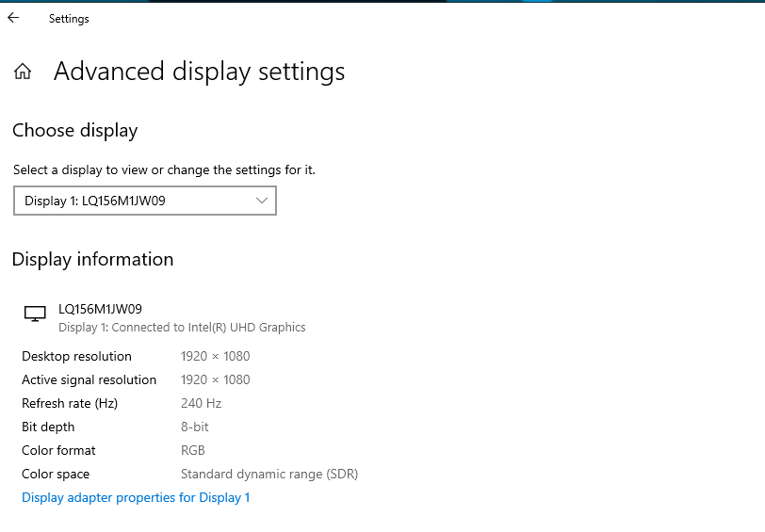Click the RGB color format value
Image resolution: width=765 pixels, height=532 pixels.
[x=192, y=450]
